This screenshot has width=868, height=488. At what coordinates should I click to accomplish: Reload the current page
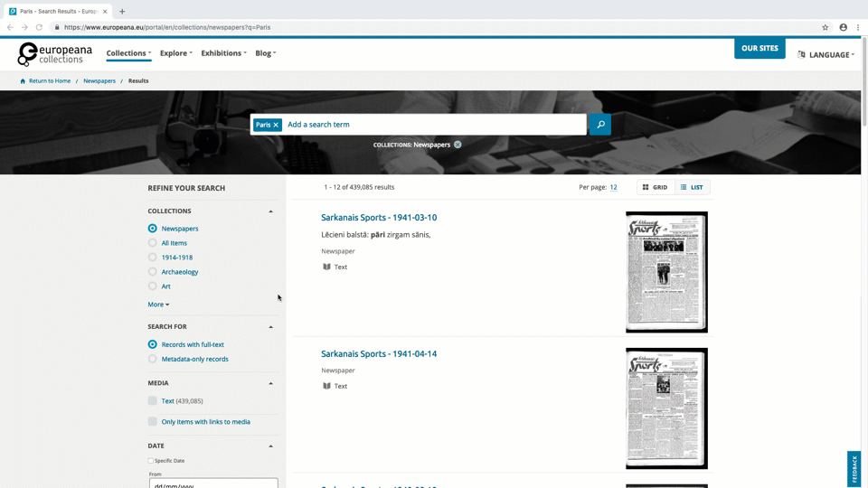39,27
